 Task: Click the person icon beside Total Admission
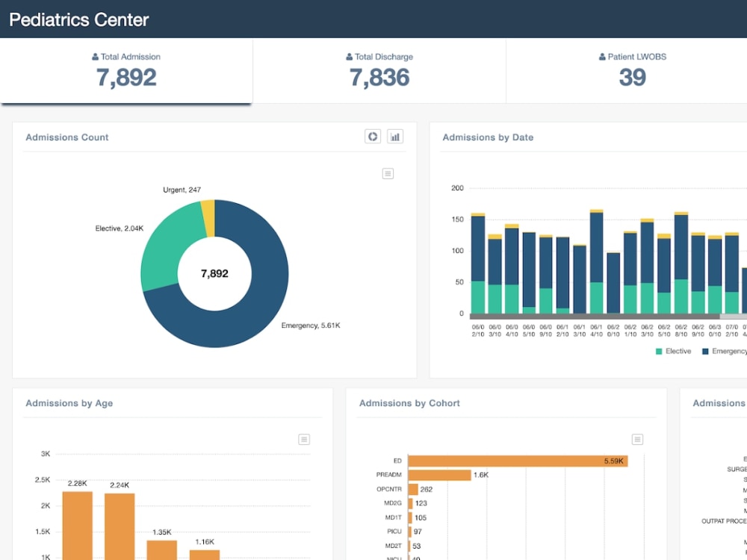(x=95, y=56)
